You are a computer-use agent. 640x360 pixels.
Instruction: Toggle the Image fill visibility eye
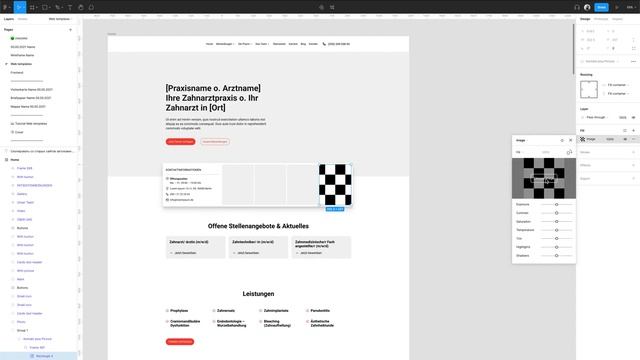tap(625, 139)
